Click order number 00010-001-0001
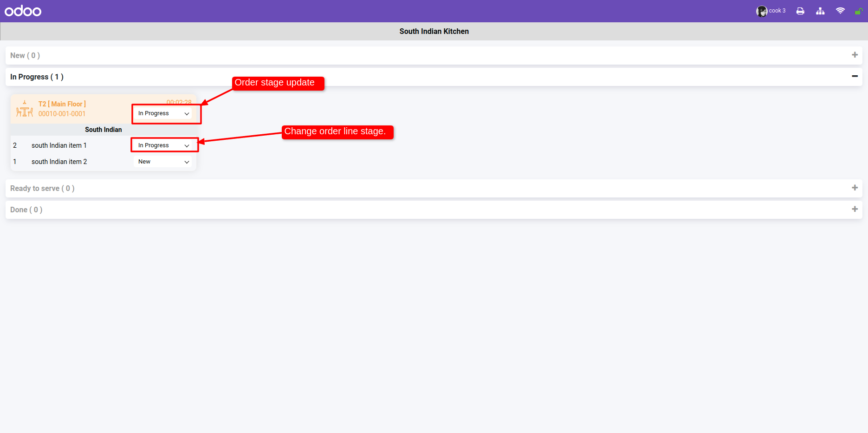Viewport: 868px width, 433px height. tap(62, 114)
